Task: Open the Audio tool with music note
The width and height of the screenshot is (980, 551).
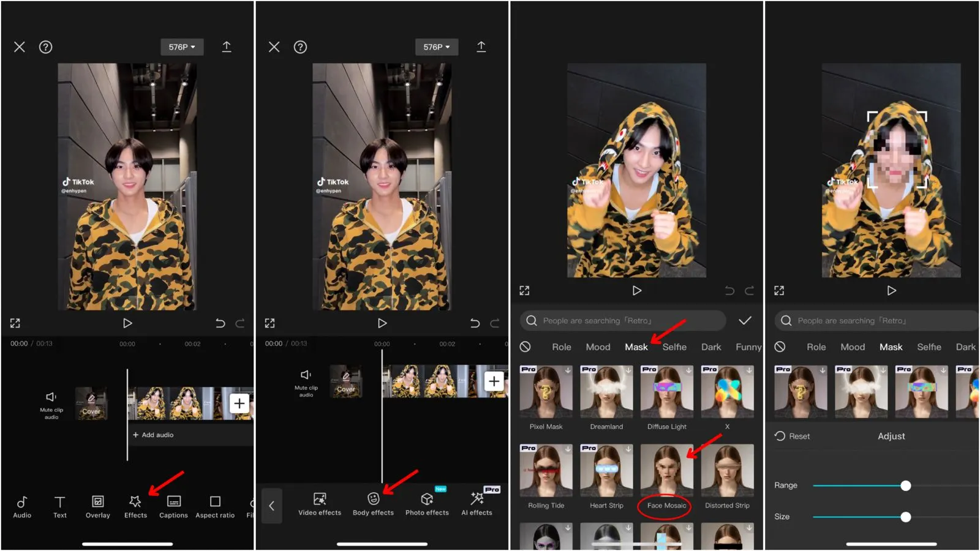Action: (22, 506)
